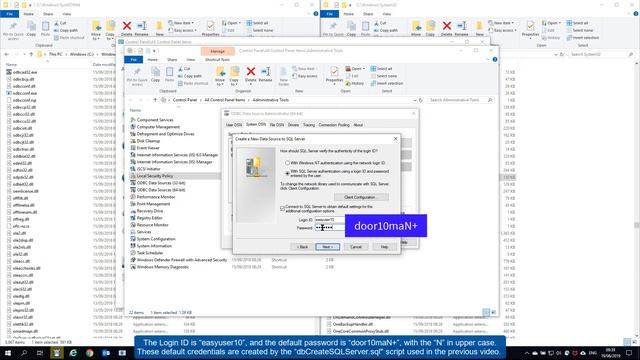Viewport: 640px width, 360px height.
Task: Open View ribbon tab in Administrative Tools
Action: coord(191,60)
